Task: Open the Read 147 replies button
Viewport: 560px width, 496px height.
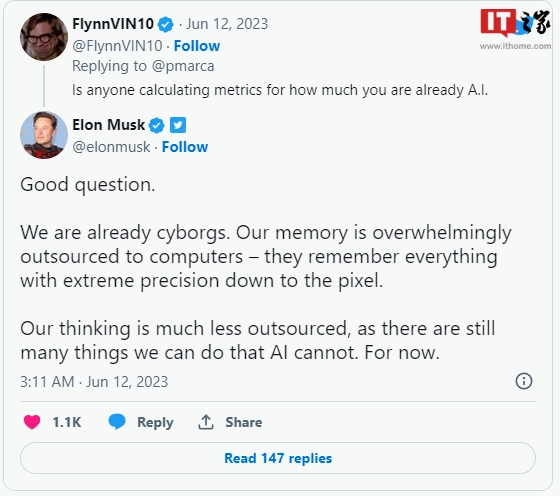Action: 278,458
